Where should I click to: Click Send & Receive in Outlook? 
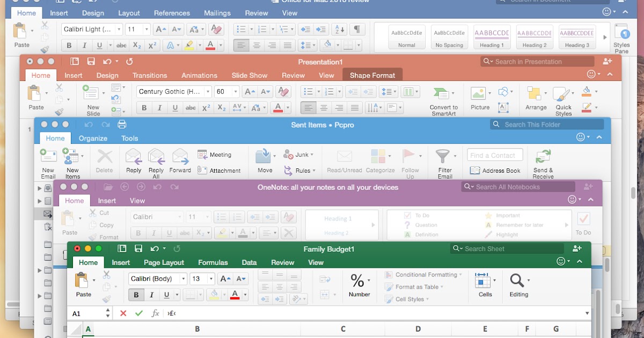tap(543, 163)
